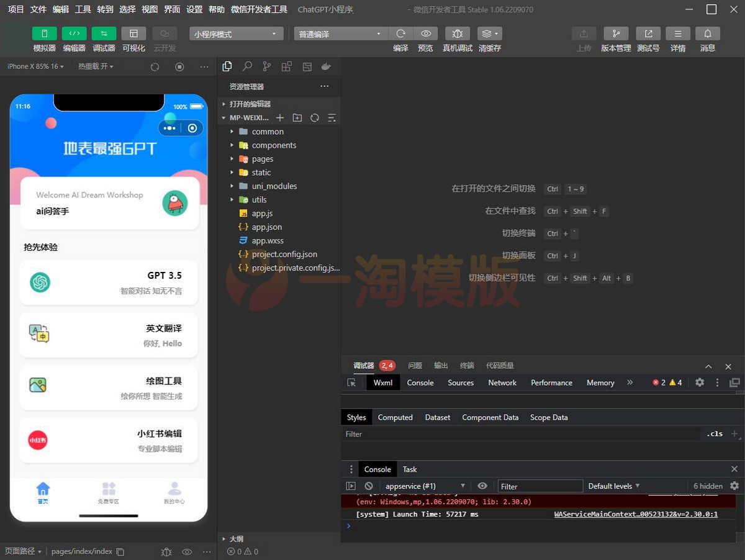
Task: Open the 微信开发者工具 menu
Action: point(259,9)
